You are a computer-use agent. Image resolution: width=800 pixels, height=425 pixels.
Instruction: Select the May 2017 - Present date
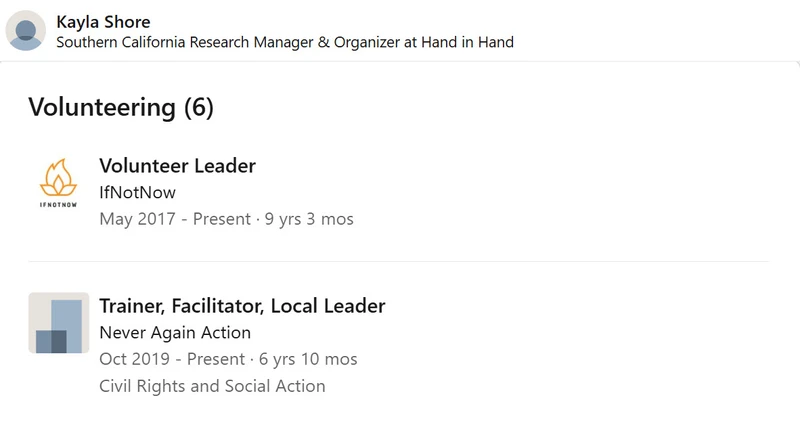point(175,219)
